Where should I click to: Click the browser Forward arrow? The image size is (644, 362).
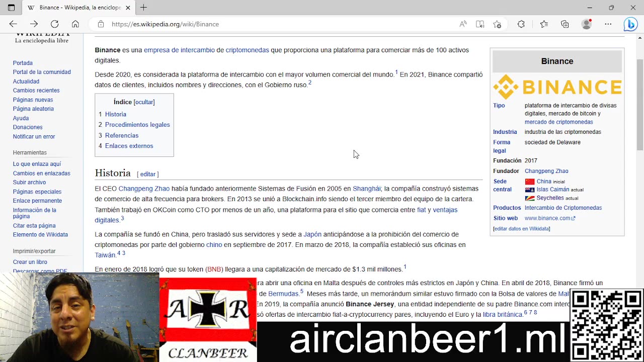[x=34, y=24]
